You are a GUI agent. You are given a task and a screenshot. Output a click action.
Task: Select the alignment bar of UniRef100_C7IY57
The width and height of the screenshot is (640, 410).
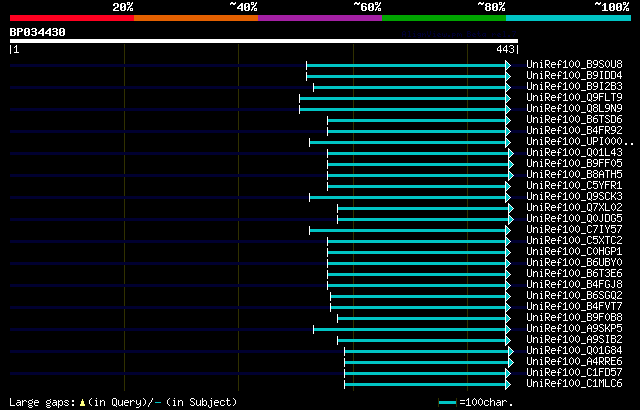(x=410, y=230)
